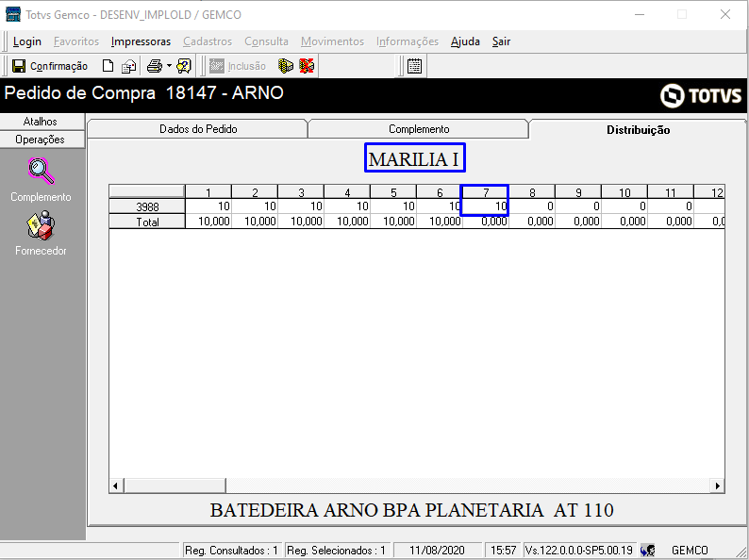
Task: Click the Total cell under column 3
Action: click(x=301, y=222)
